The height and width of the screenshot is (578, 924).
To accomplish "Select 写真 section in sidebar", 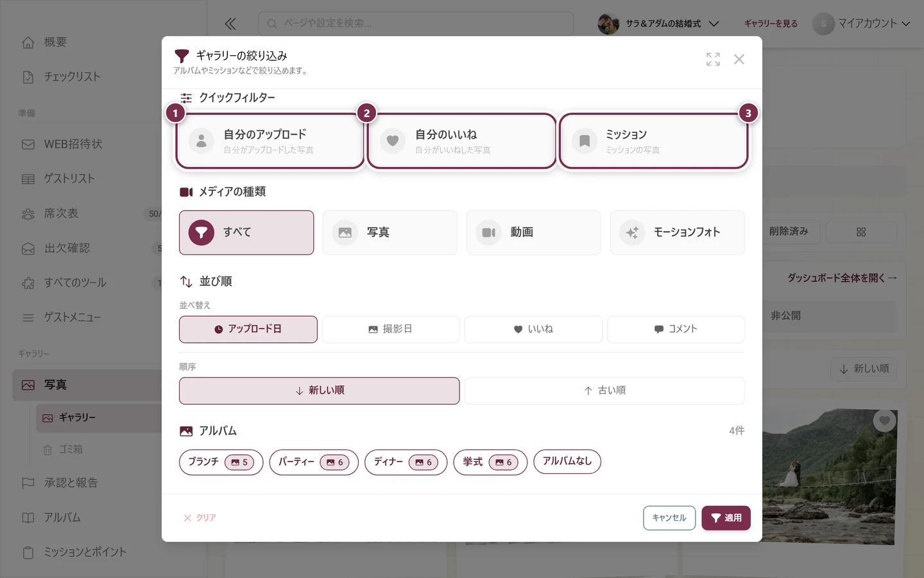I will pyautogui.click(x=87, y=385).
